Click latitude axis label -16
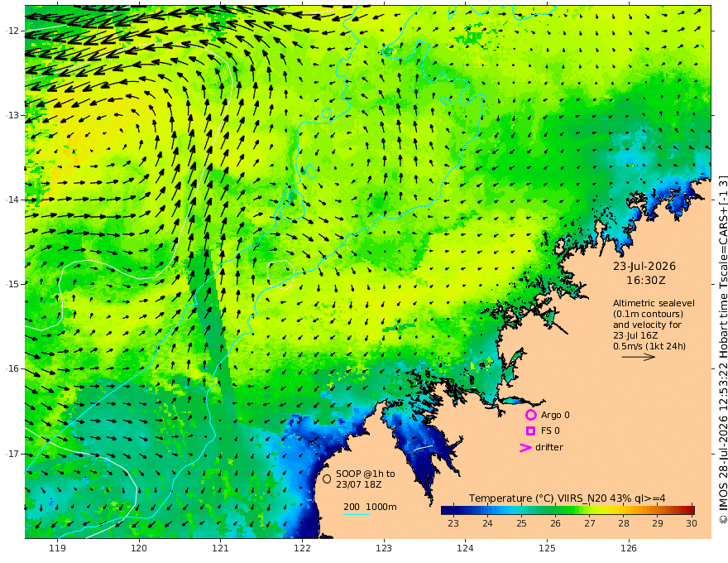The image size is (728, 563). tap(12, 368)
